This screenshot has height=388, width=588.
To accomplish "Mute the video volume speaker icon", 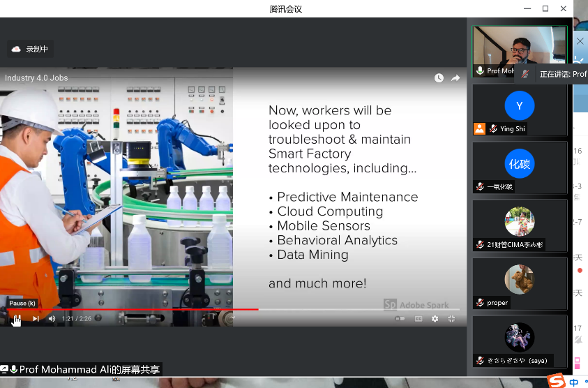I will pos(52,319).
